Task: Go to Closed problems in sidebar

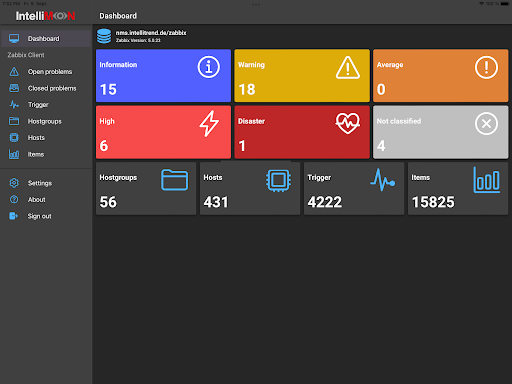Action: (x=52, y=88)
